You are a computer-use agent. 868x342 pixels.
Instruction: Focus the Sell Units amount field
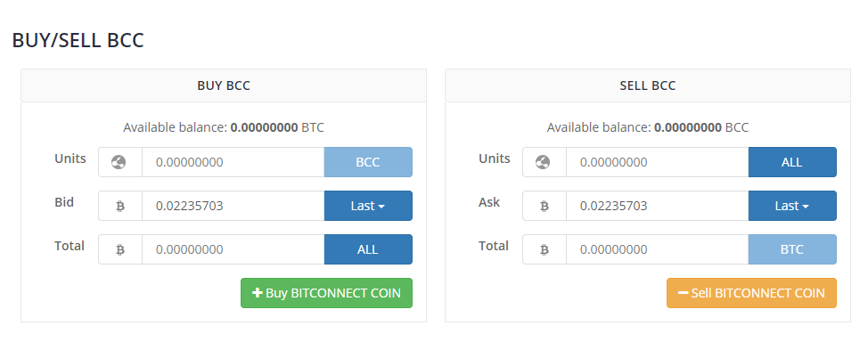coord(657,162)
